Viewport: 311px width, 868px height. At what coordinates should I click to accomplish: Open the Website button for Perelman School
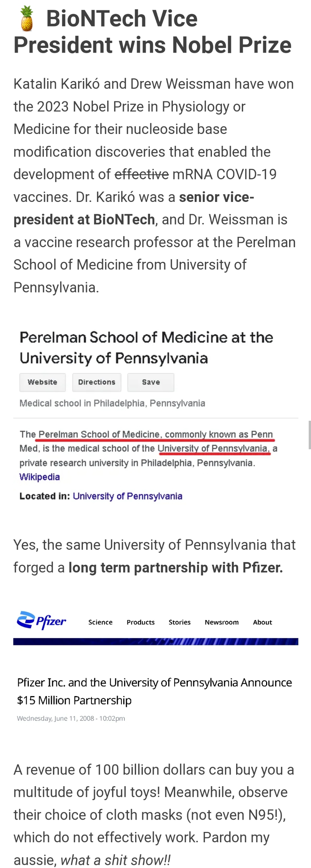point(43,382)
